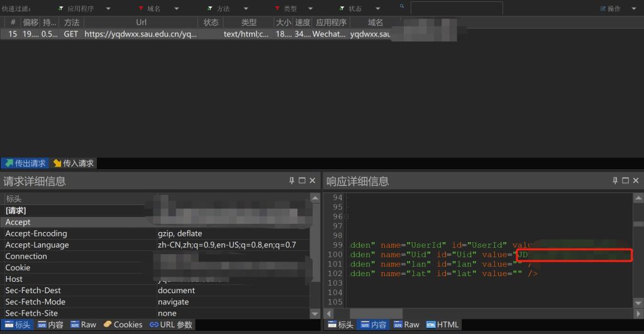Maximize the 请求详细信息 panel
The height and width of the screenshot is (334, 644).
pyautogui.click(x=302, y=181)
